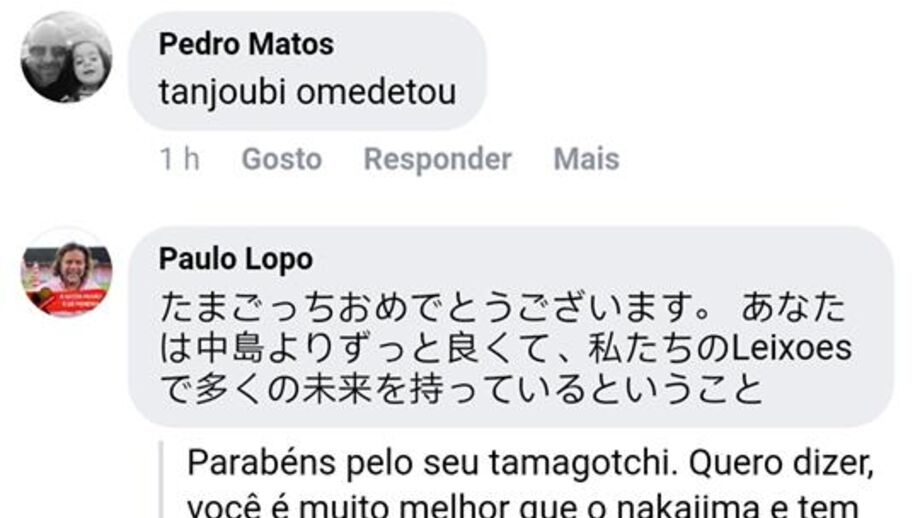This screenshot has width=920, height=518.
Task: Like Pedro's comment with Gosto
Action: 282,159
